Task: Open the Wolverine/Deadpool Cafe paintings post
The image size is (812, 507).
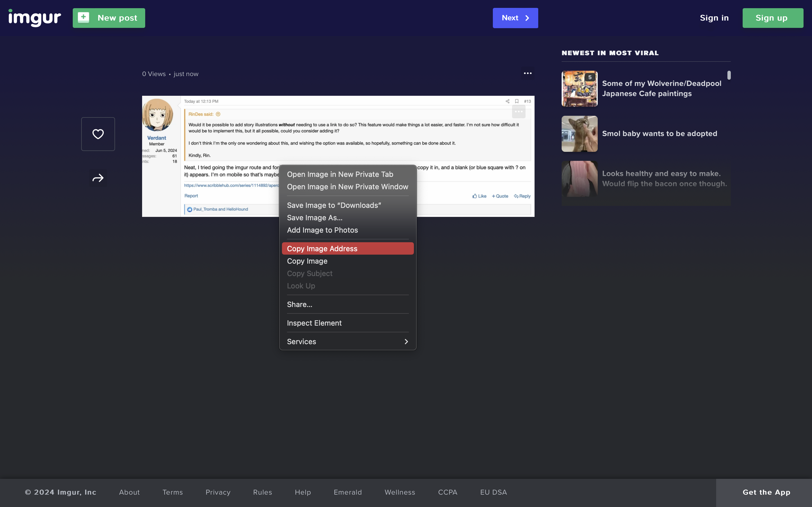Action: 661,88
